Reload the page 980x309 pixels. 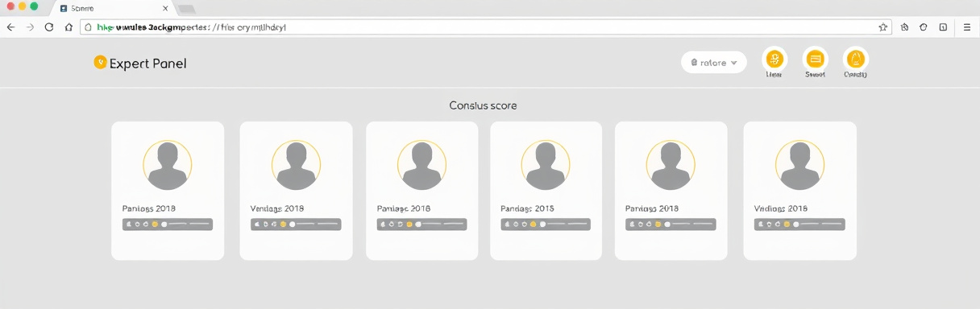[49, 27]
